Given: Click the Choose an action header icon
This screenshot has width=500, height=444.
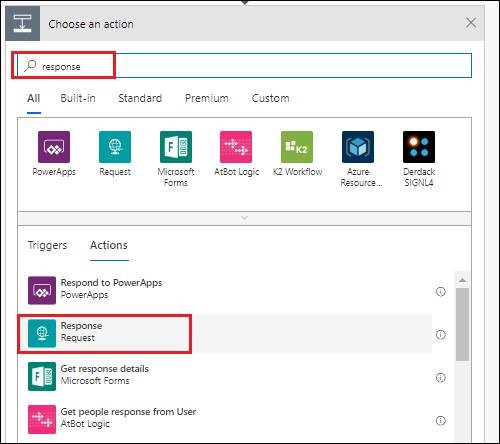Looking at the screenshot, I should point(23,23).
